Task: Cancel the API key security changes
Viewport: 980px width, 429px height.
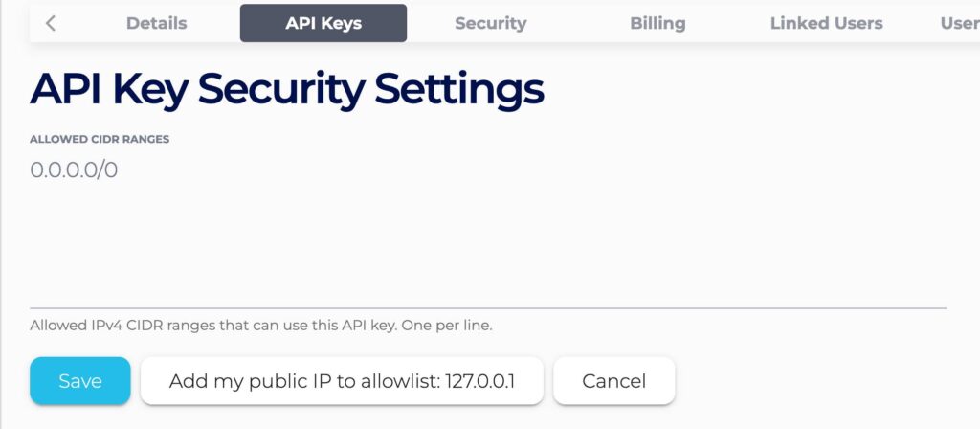Action: [x=613, y=381]
